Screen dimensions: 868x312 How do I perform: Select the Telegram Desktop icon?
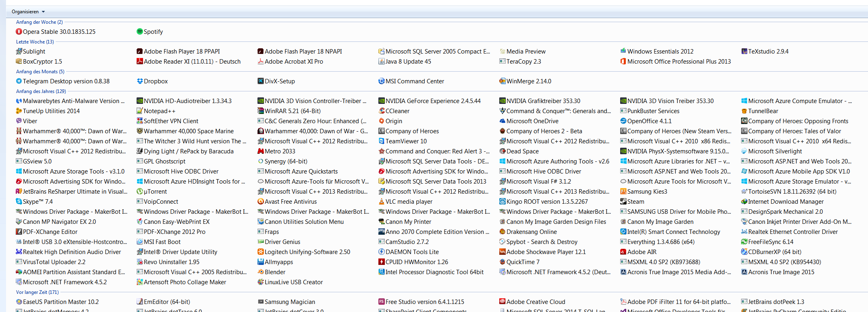[19, 81]
